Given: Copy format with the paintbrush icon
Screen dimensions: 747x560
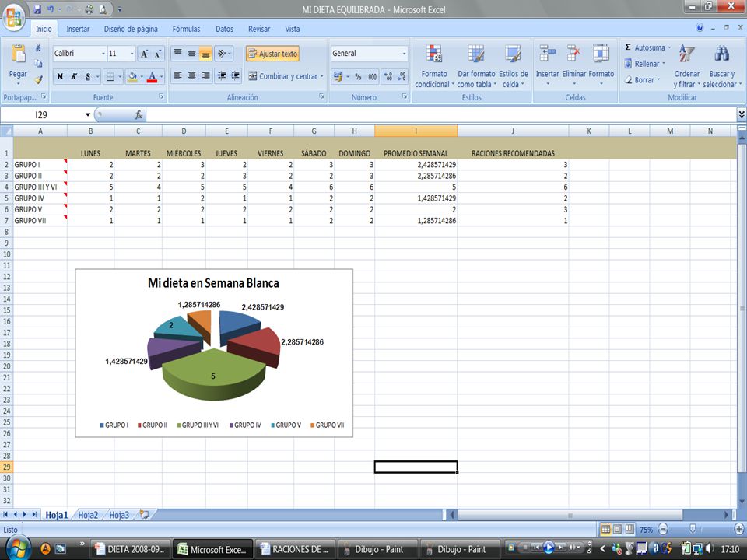Looking at the screenshot, I should click(x=38, y=79).
